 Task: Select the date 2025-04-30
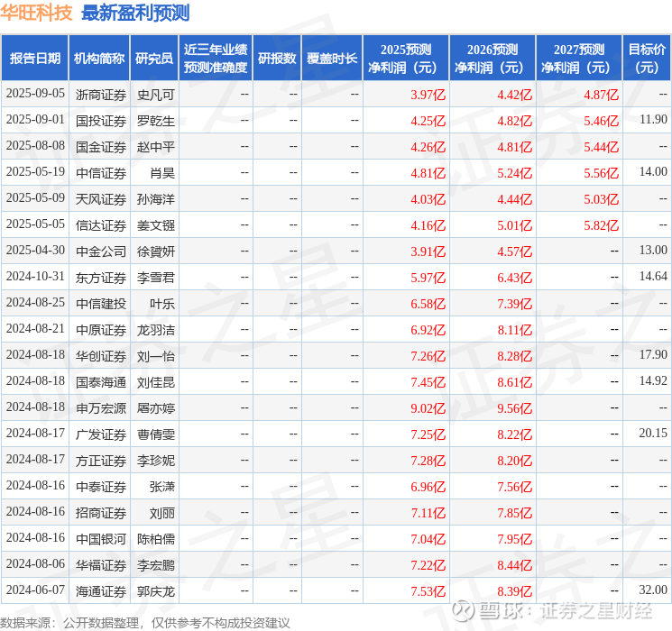(35, 251)
